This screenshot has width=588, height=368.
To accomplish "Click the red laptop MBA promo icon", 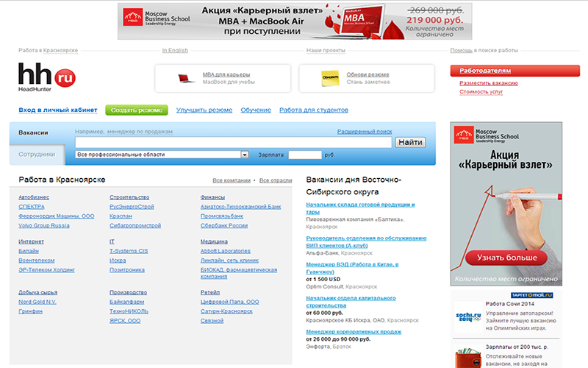I will click(185, 78).
